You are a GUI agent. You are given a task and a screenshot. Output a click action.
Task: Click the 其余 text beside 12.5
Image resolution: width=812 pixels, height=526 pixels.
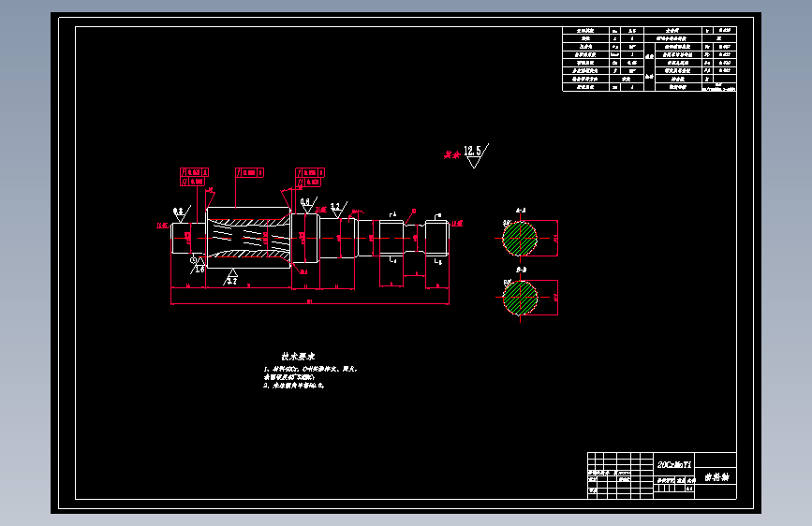(x=451, y=154)
